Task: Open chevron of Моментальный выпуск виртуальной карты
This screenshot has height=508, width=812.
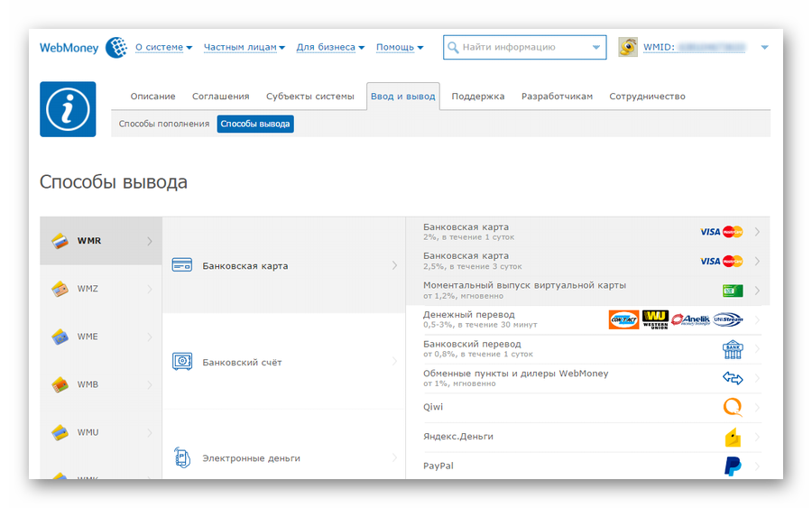Action: [757, 291]
